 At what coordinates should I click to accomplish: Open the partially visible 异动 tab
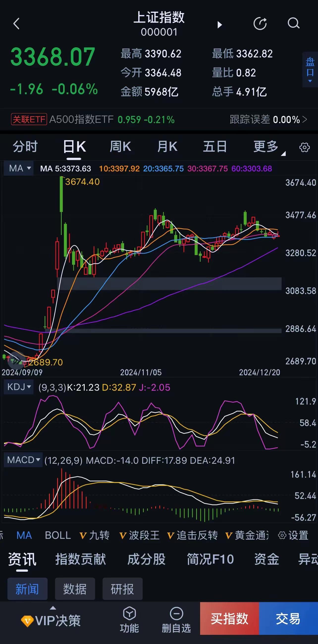(308, 559)
